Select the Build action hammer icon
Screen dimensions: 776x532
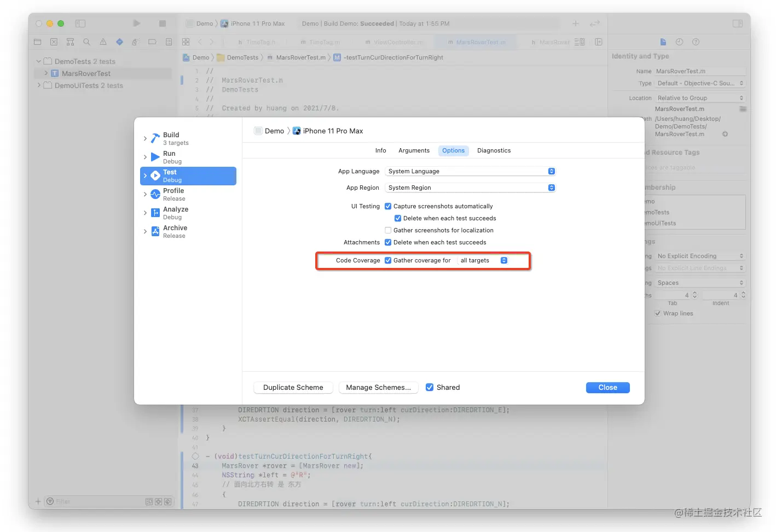155,138
